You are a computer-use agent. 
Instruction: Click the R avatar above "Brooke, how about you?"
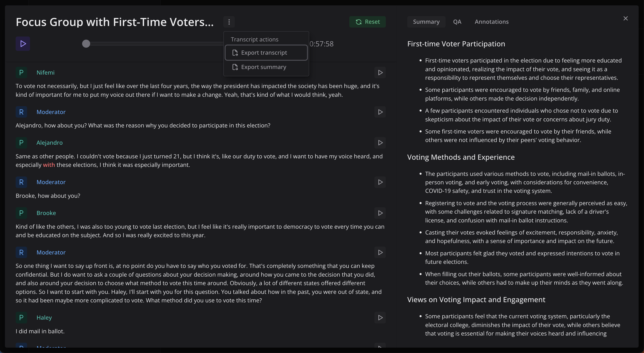click(x=21, y=182)
